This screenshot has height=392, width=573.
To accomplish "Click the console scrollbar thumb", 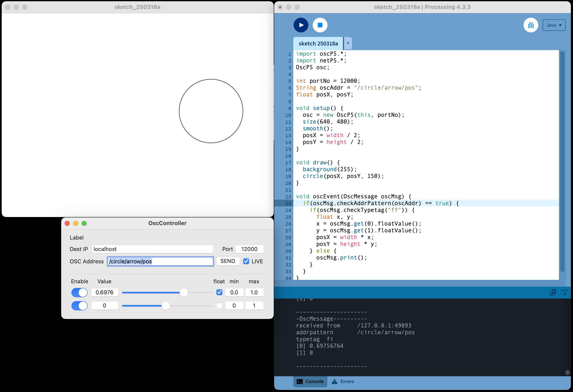I will click(x=567, y=372).
